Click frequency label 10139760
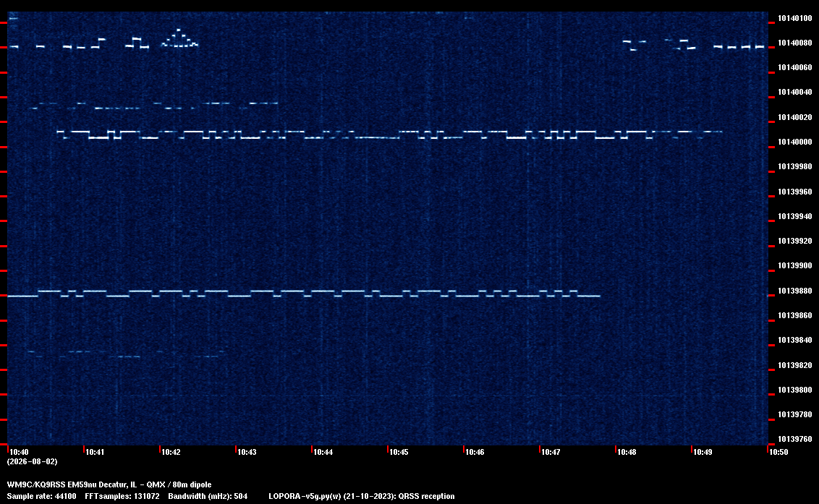Image resolution: width=819 pixels, height=504 pixels. coord(795,439)
